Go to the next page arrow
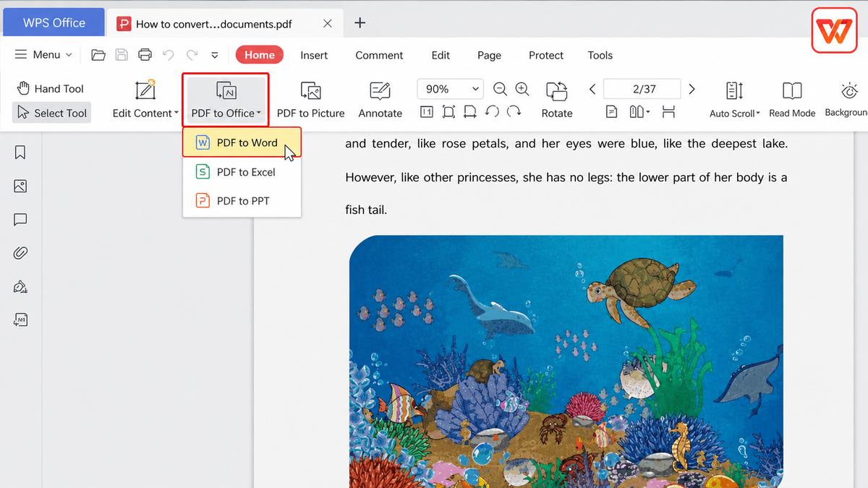Image resolution: width=868 pixels, height=488 pixels. pyautogui.click(x=692, y=89)
